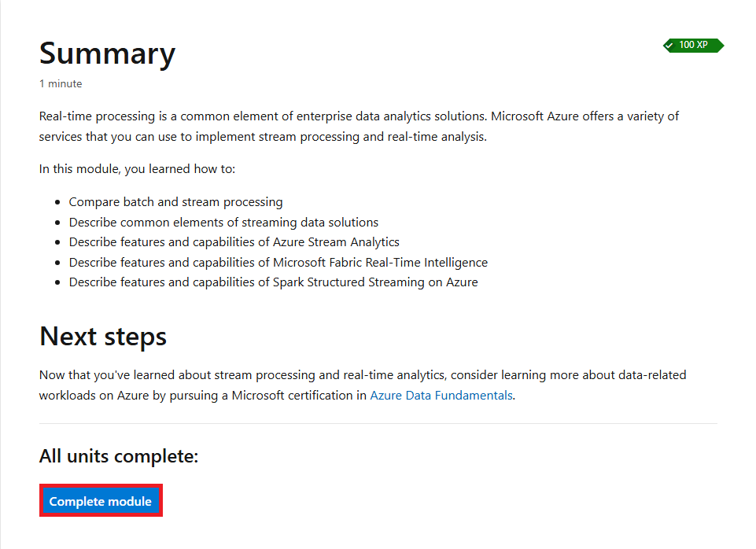Viewport: 756px width, 549px height.
Task: Click the 'In this module, you learned how to:' line
Action: (137, 169)
